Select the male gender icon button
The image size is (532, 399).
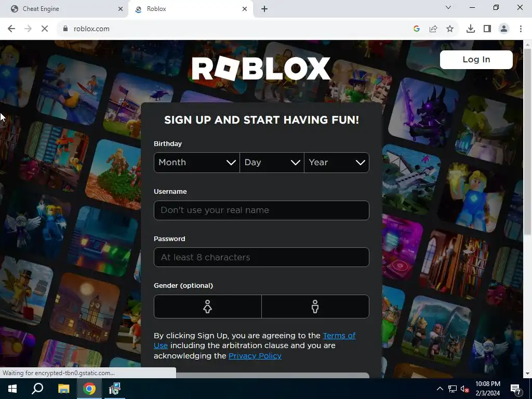click(x=315, y=307)
